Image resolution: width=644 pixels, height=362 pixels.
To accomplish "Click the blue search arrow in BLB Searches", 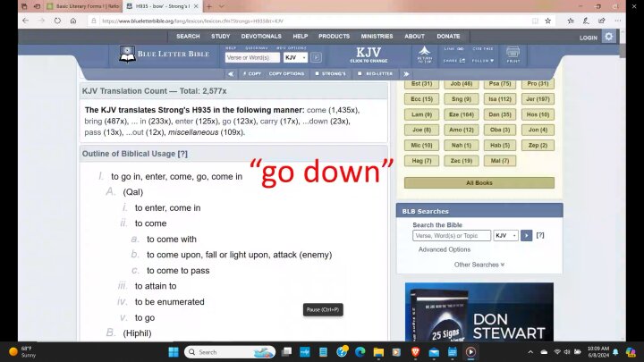I will pos(526,236).
